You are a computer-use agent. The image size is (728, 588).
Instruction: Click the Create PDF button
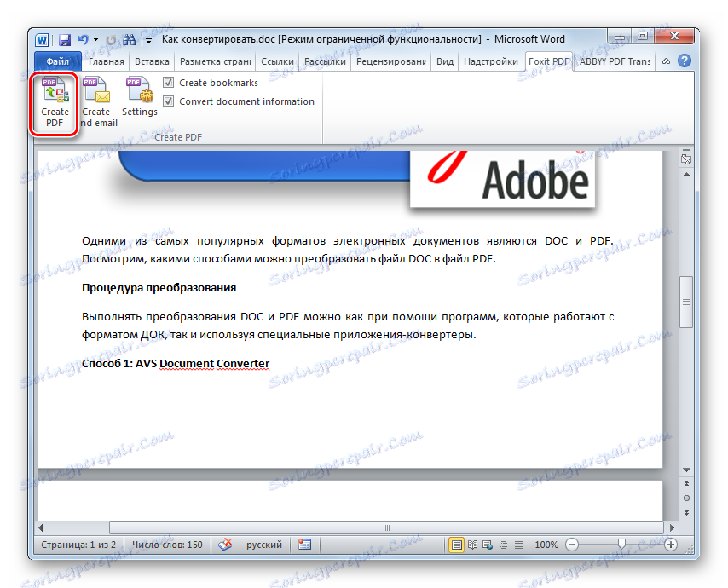click(55, 102)
